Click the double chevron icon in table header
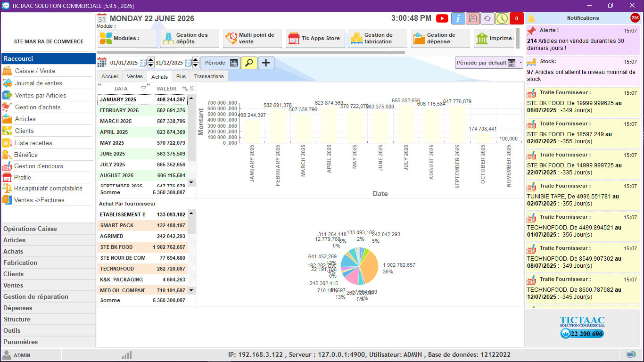The height and width of the screenshot is (362, 644). pos(191,89)
